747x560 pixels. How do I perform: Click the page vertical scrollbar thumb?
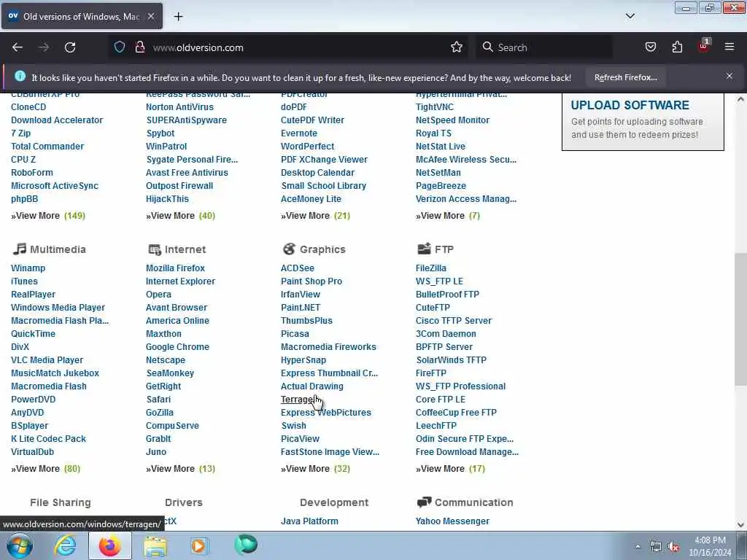740,319
